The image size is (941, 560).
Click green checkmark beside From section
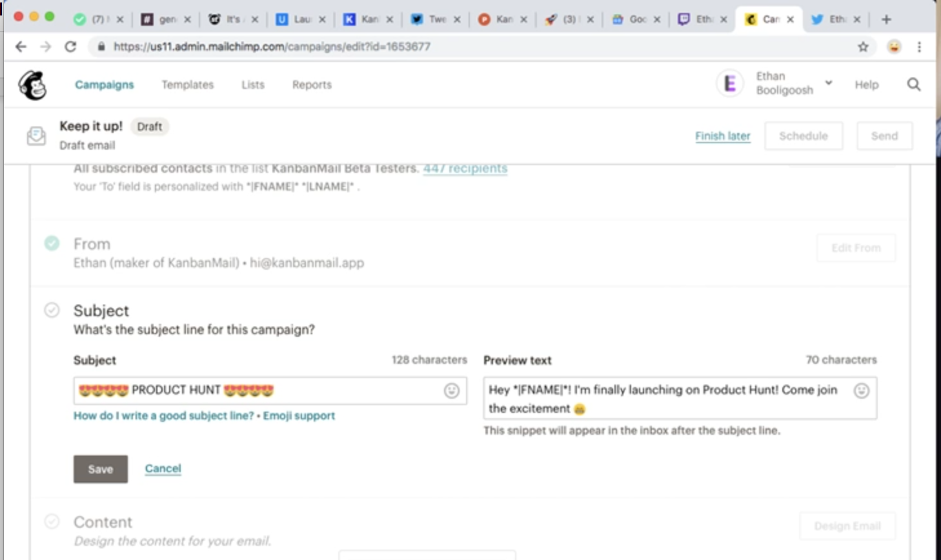[52, 243]
